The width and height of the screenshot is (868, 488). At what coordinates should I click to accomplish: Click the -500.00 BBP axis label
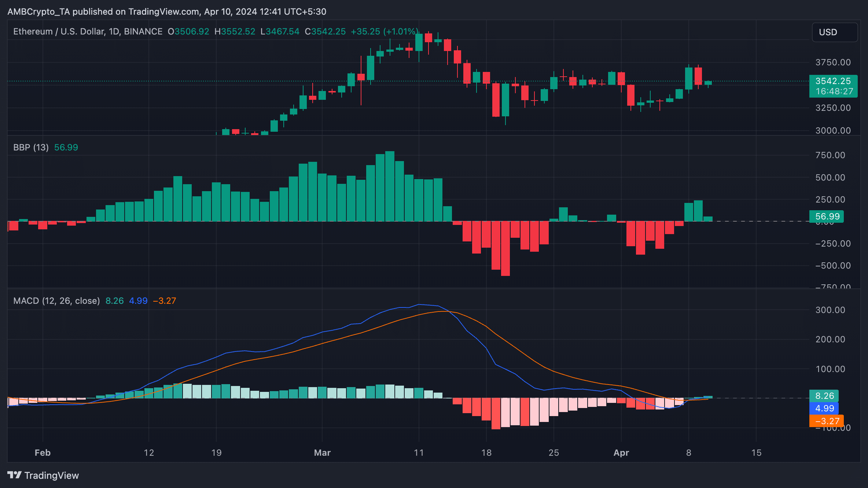[x=833, y=266]
